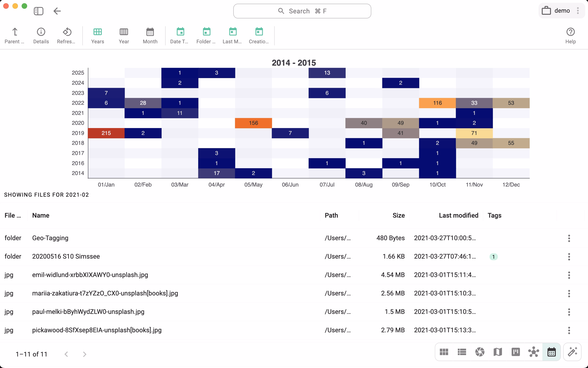Show Details for the selection

click(40, 35)
